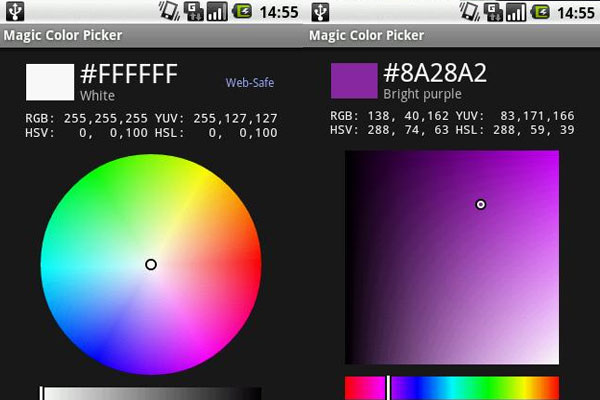Click the white handle on the grayscale brightness slider

[x=42, y=393]
